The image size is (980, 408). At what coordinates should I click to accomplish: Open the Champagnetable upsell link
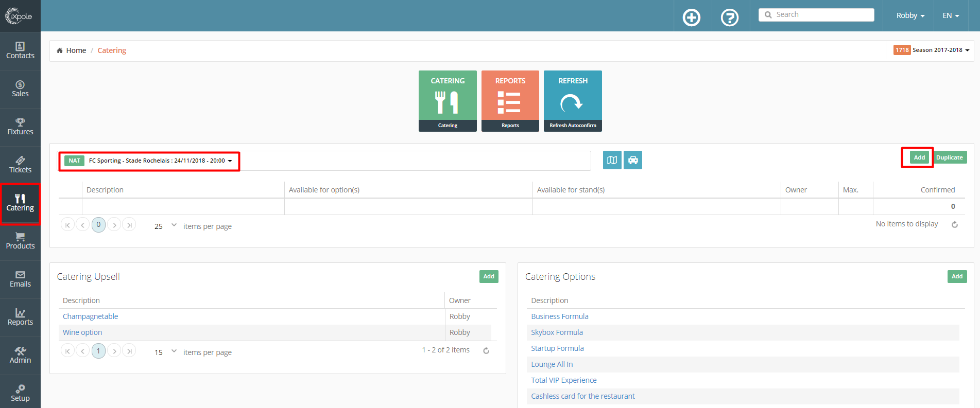90,316
